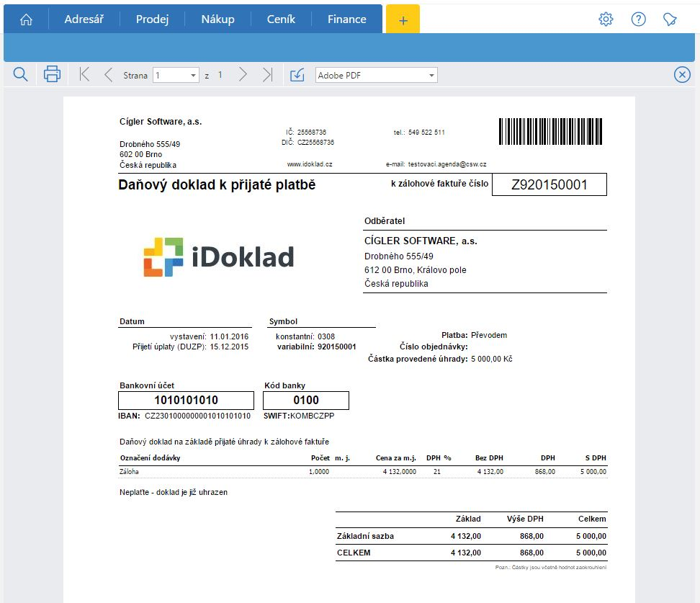
Task: Open the settings gear icon
Action: [606, 19]
